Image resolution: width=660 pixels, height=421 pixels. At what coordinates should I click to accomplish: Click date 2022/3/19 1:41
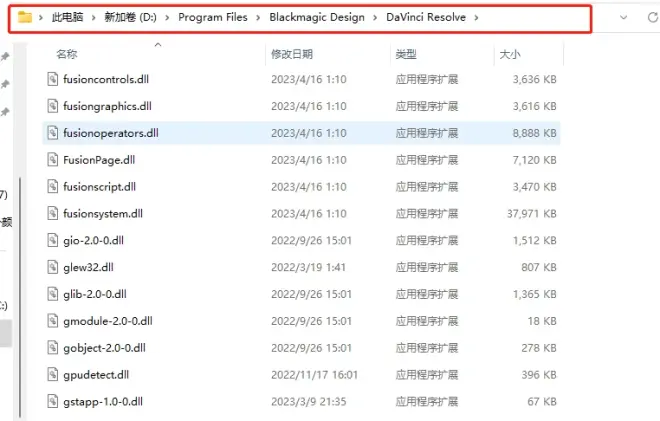[x=309, y=267]
